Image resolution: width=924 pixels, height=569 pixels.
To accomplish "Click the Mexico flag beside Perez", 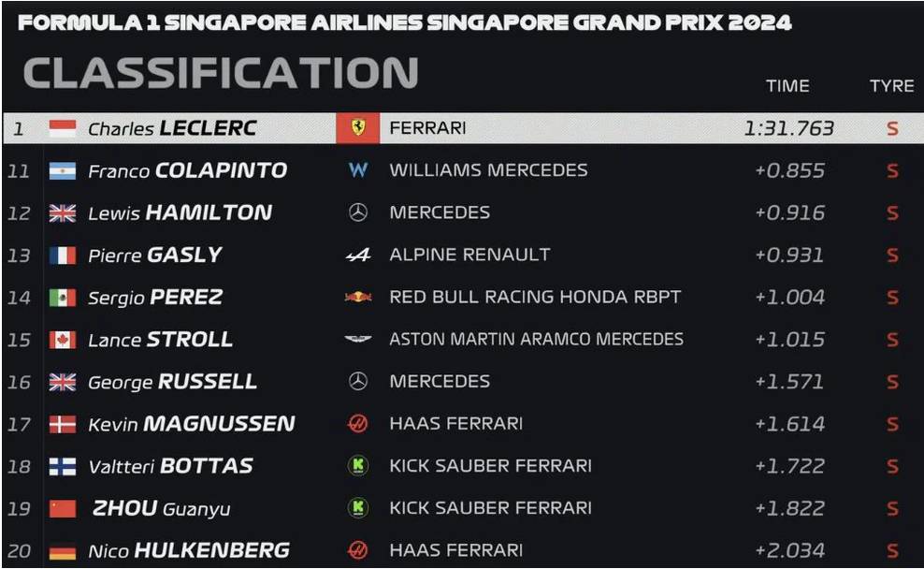I will pyautogui.click(x=63, y=298).
